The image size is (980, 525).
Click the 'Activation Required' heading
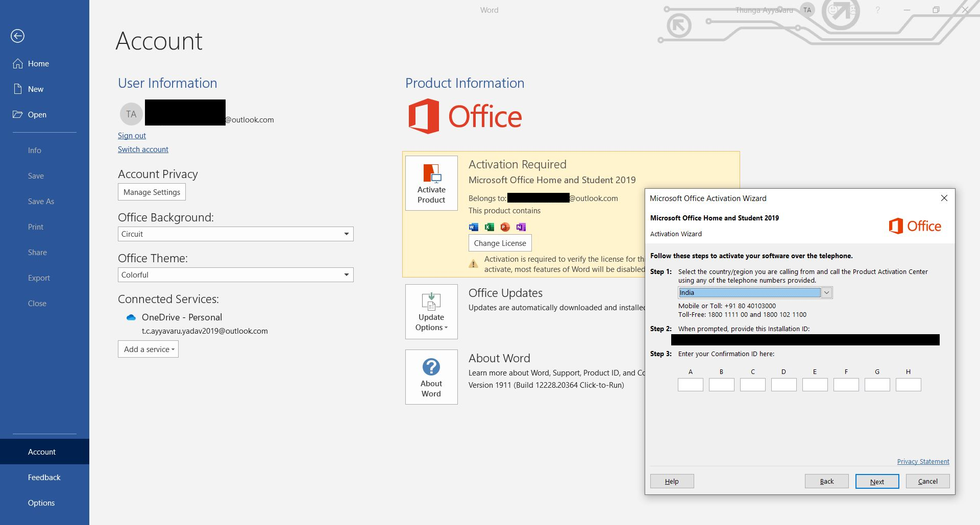pyautogui.click(x=518, y=164)
